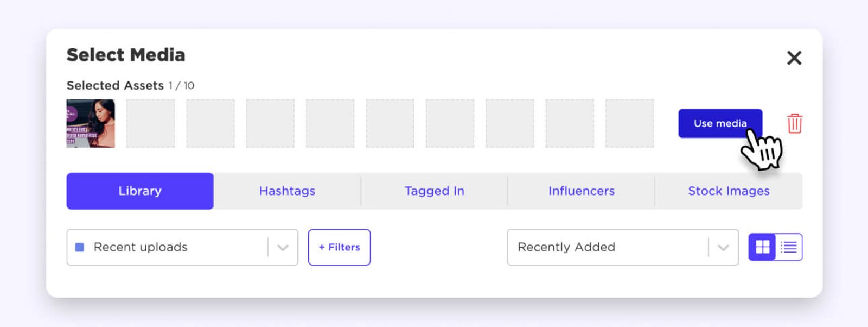Switch to the Hashtags tab
Image resolution: width=868 pixels, height=327 pixels.
[x=287, y=191]
